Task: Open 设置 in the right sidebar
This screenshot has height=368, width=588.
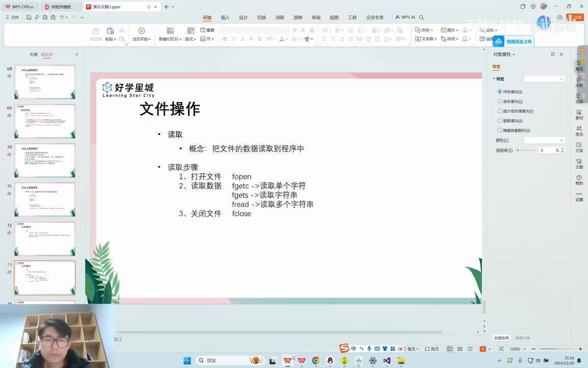Action: pos(579,196)
